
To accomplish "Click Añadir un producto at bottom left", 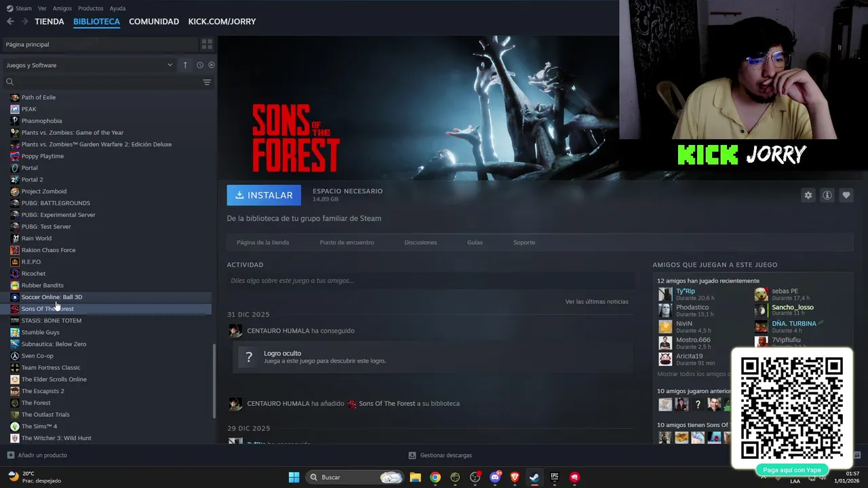I will pyautogui.click(x=37, y=455).
